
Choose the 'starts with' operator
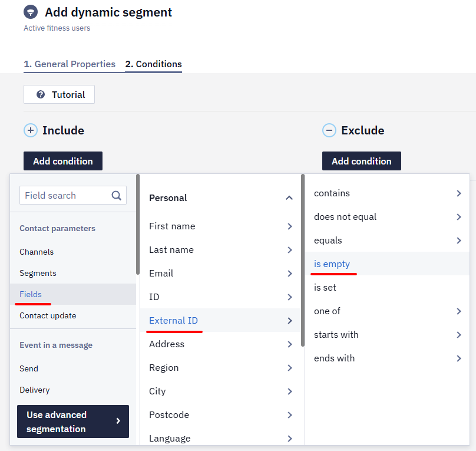click(x=388, y=335)
